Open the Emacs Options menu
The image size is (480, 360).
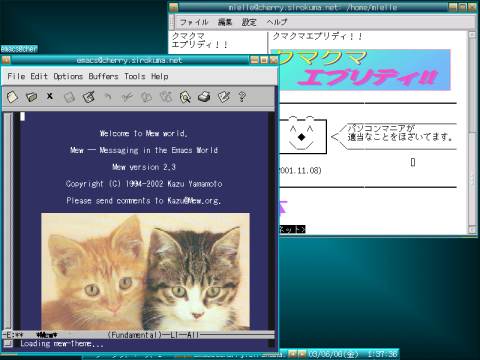(x=68, y=76)
